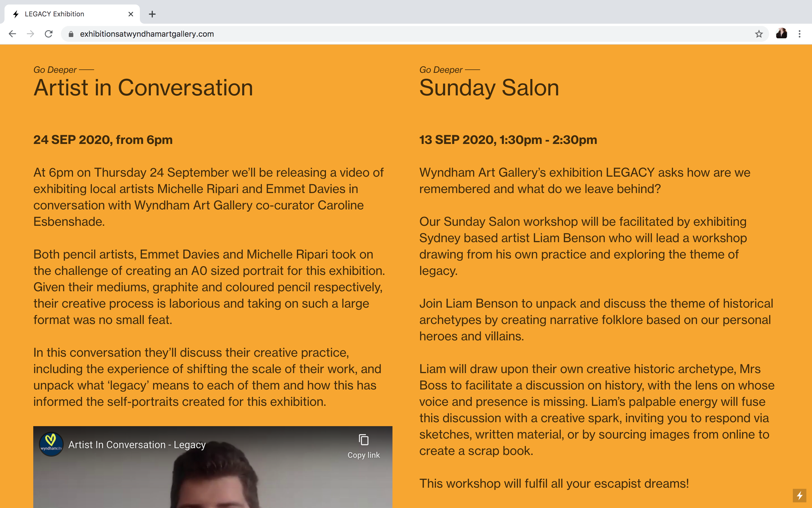Click paragraph starting 'Both pencil artists, Emmet Davies'

point(209,287)
